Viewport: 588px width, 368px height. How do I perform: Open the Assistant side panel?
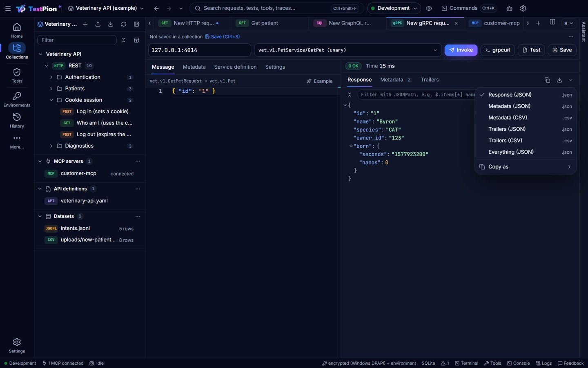click(584, 31)
